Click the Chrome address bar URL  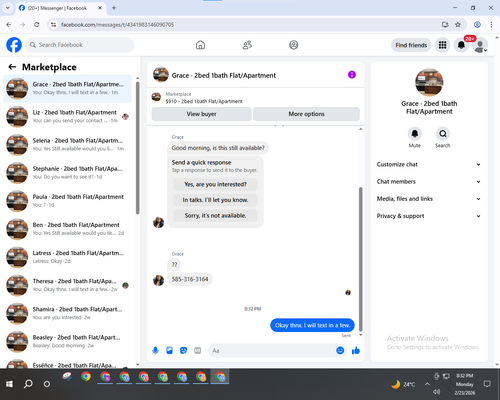[x=117, y=25]
